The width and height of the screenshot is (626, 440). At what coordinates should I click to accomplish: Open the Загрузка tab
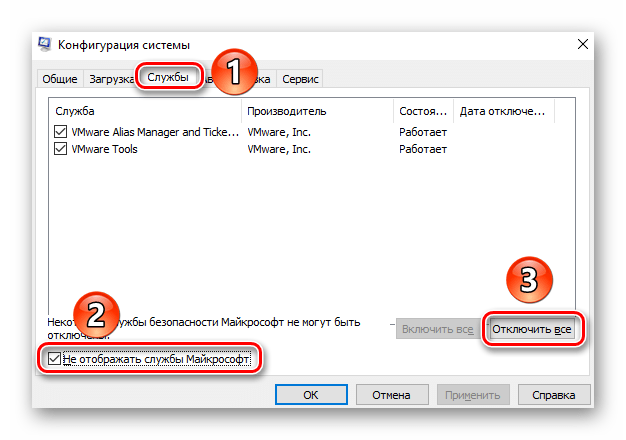(111, 79)
